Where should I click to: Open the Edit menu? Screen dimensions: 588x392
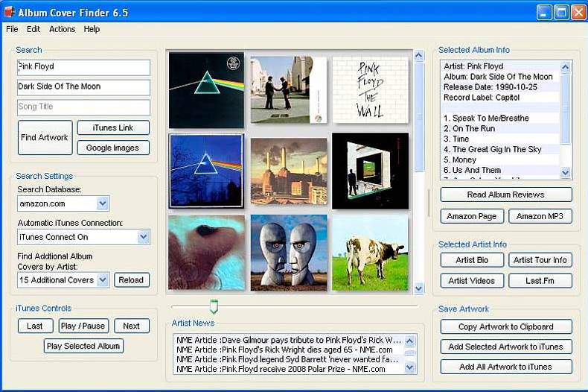click(33, 29)
